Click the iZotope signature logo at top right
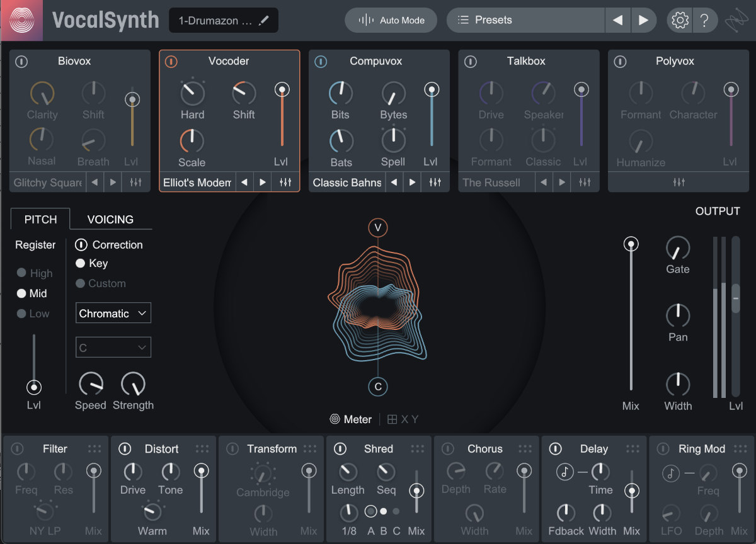 735,20
